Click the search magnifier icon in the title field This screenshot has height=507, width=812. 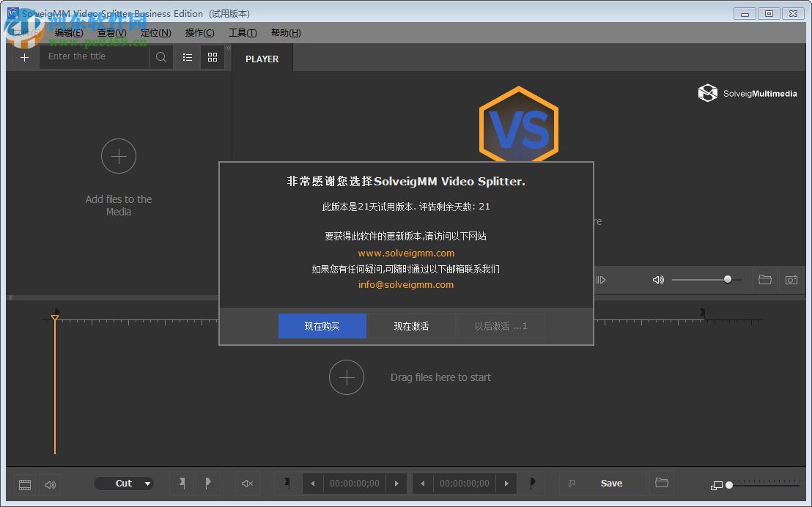160,56
